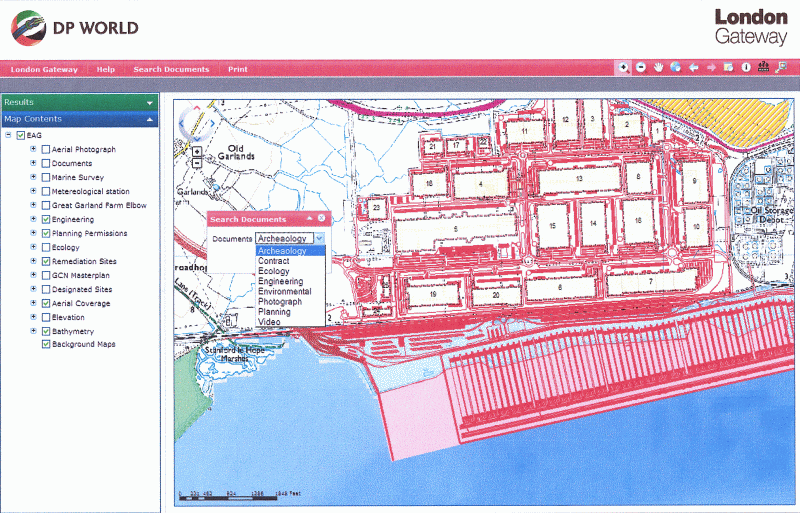Viewport: 800px width, 513px height.
Task: Expand the Aerial Coverage node
Action: pos(33,303)
